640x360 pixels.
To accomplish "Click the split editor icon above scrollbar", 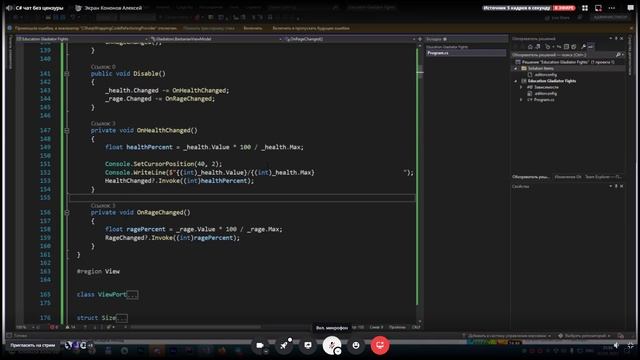I will [x=420, y=39].
